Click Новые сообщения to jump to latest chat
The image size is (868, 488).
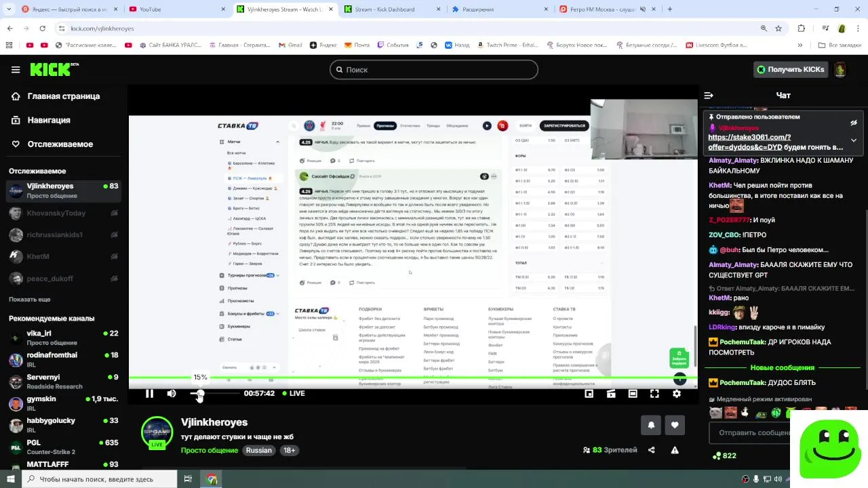pyautogui.click(x=782, y=367)
